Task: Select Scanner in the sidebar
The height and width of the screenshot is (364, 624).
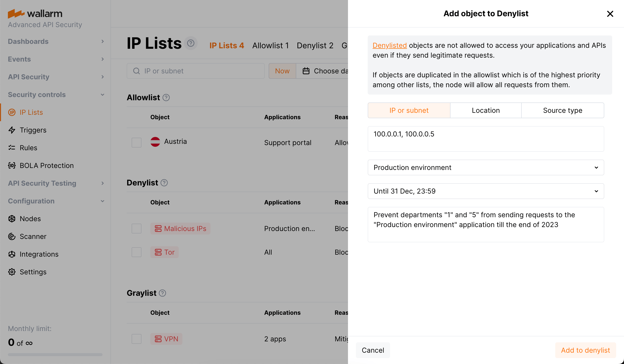Action: (x=33, y=236)
